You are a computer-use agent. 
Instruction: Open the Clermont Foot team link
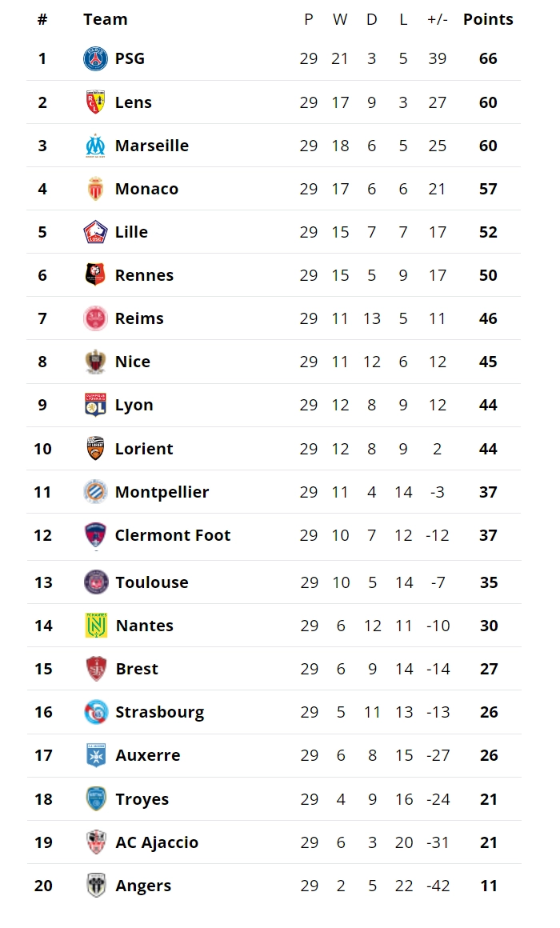(173, 535)
